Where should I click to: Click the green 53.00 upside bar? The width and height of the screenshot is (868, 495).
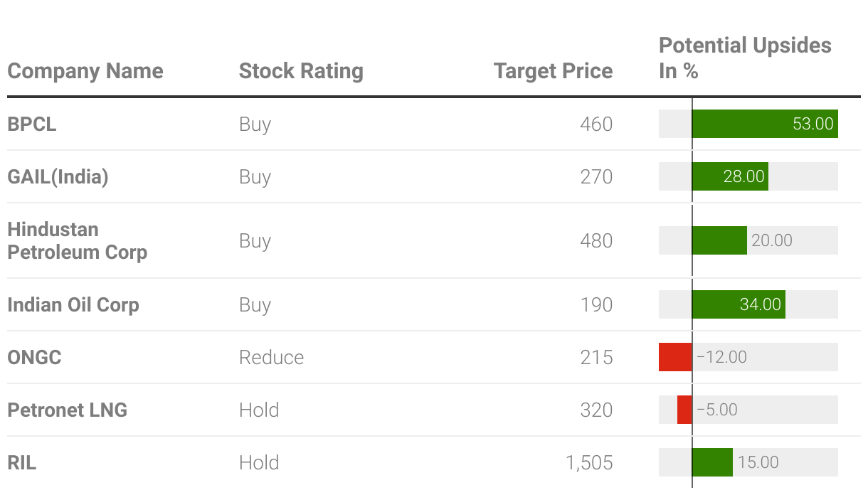[765, 124]
